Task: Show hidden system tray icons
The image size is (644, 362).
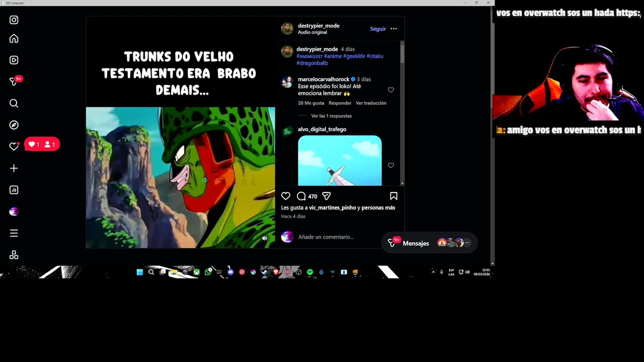Action: point(433,272)
